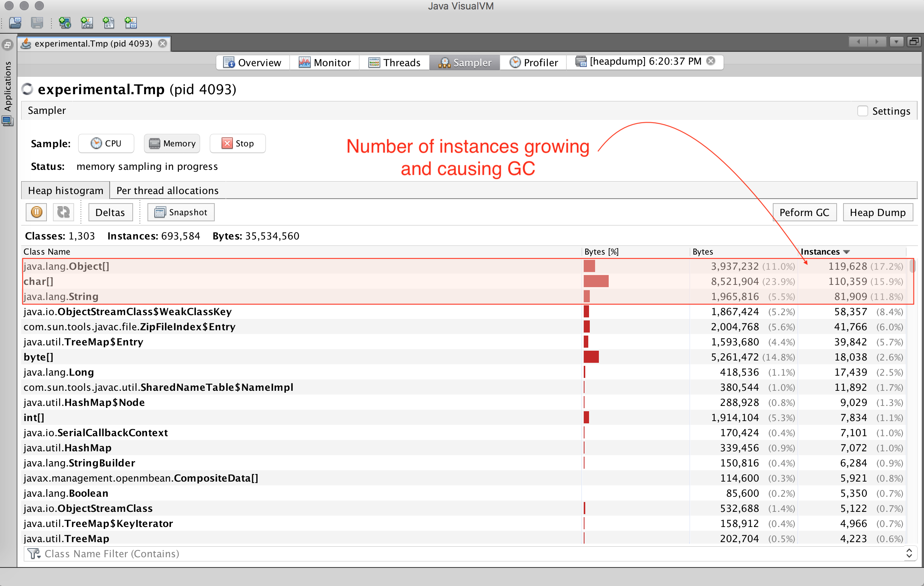Refresh the heap histogram results

pyautogui.click(x=63, y=212)
